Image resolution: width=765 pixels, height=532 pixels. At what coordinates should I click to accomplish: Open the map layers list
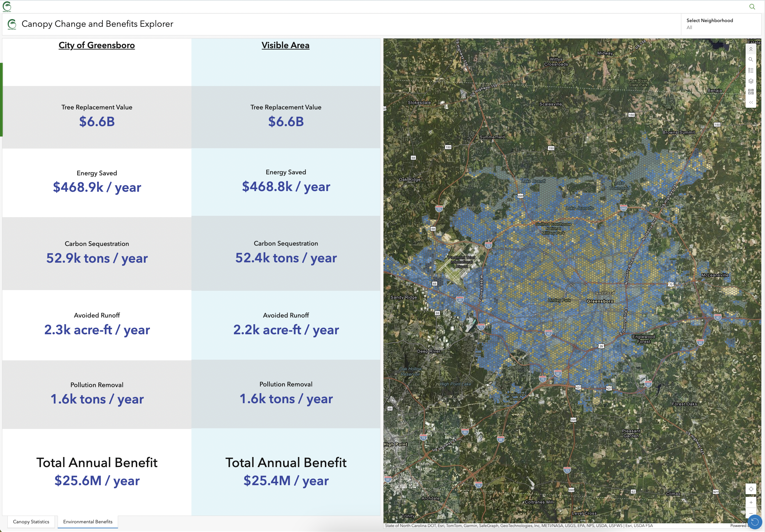pyautogui.click(x=751, y=81)
